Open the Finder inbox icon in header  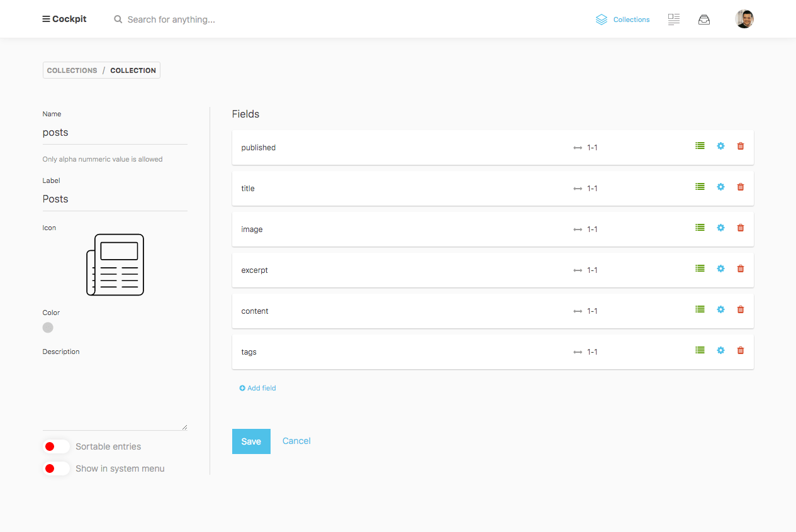[x=704, y=19]
